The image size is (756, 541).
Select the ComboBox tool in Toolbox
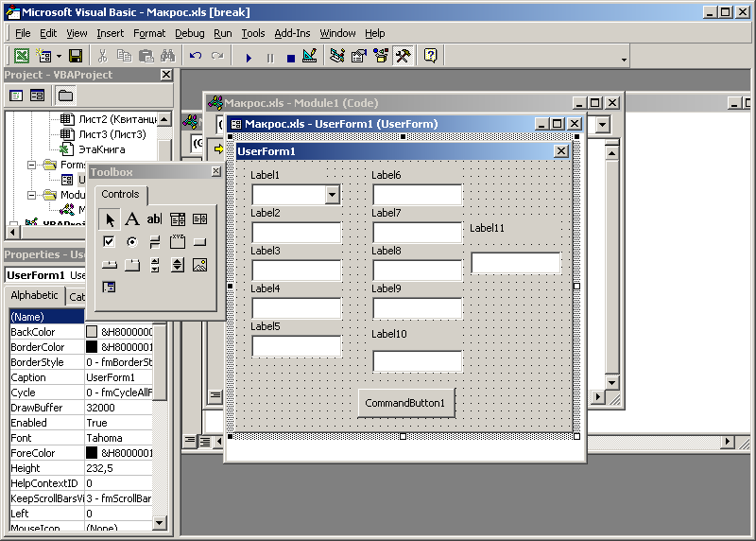click(x=177, y=219)
